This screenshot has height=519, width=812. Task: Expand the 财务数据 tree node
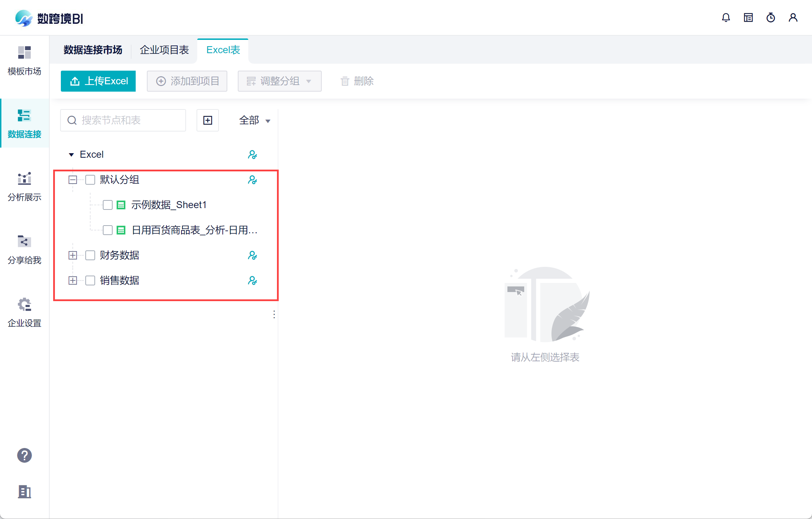pyautogui.click(x=73, y=255)
